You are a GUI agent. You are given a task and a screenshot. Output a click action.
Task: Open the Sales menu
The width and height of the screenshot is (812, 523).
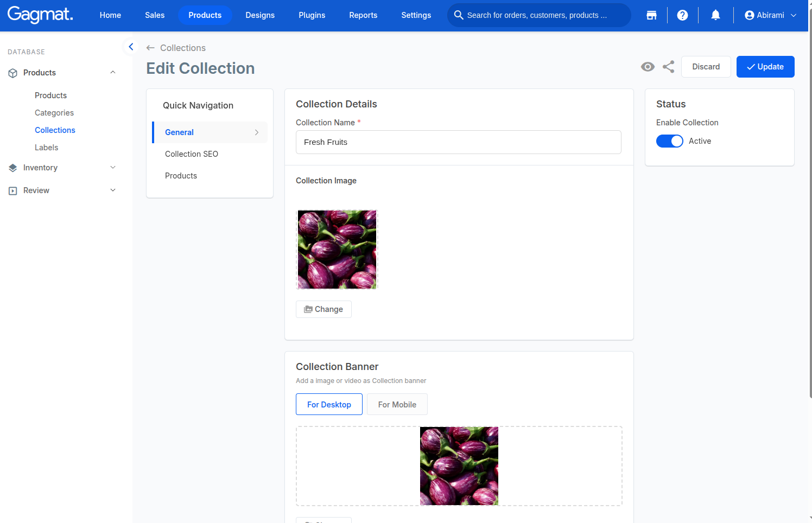tap(155, 15)
